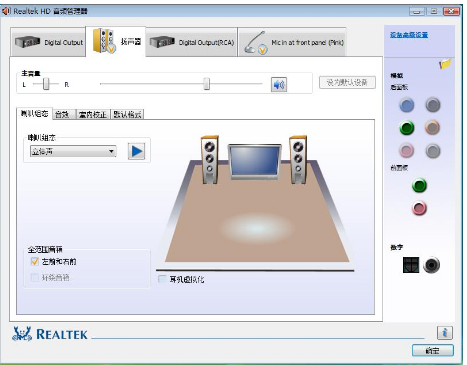Select the green rear panel audio jack
Image resolution: width=467 pixels, height=365 pixels.
[407, 128]
